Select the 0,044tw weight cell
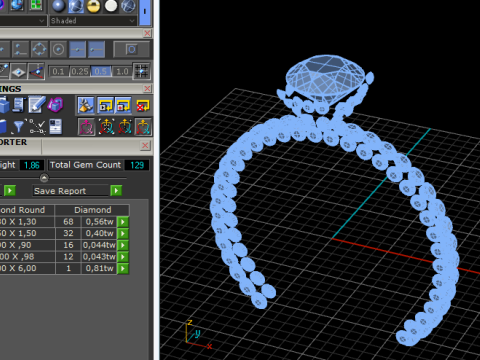480x360 pixels. coord(99,245)
